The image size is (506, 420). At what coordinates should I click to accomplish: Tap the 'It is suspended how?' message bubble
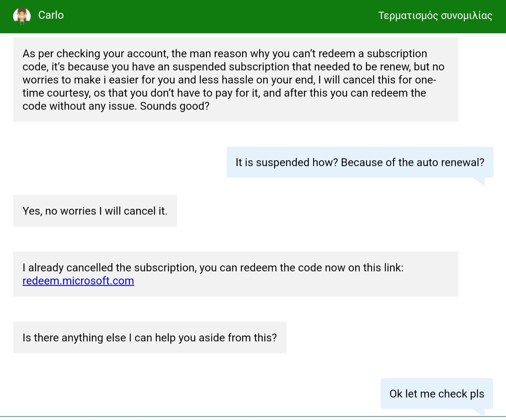[360, 162]
